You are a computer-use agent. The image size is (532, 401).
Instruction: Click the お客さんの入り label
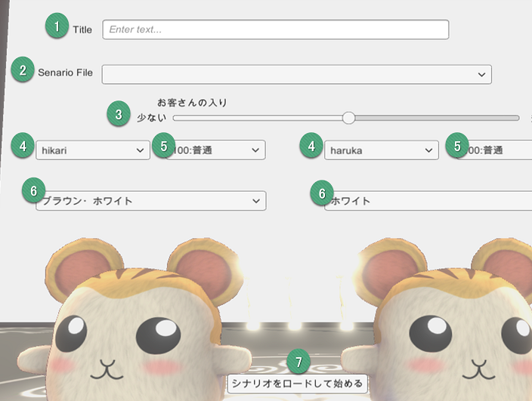coord(193,103)
